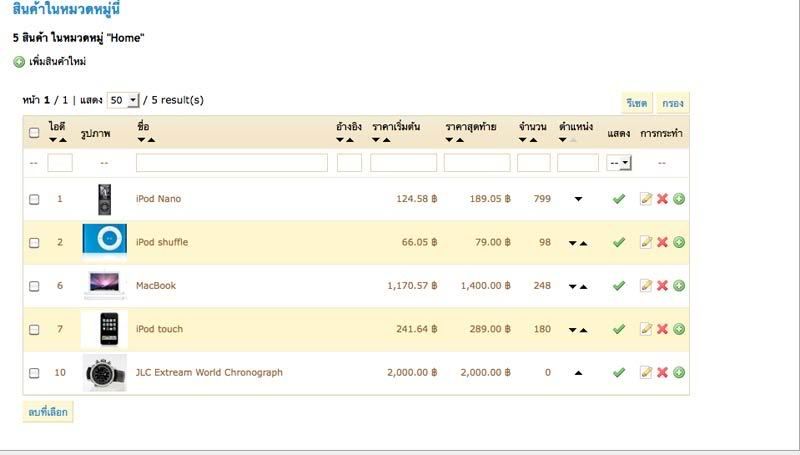
Task: Tick the select-all checkbox in table header
Action: [34, 133]
